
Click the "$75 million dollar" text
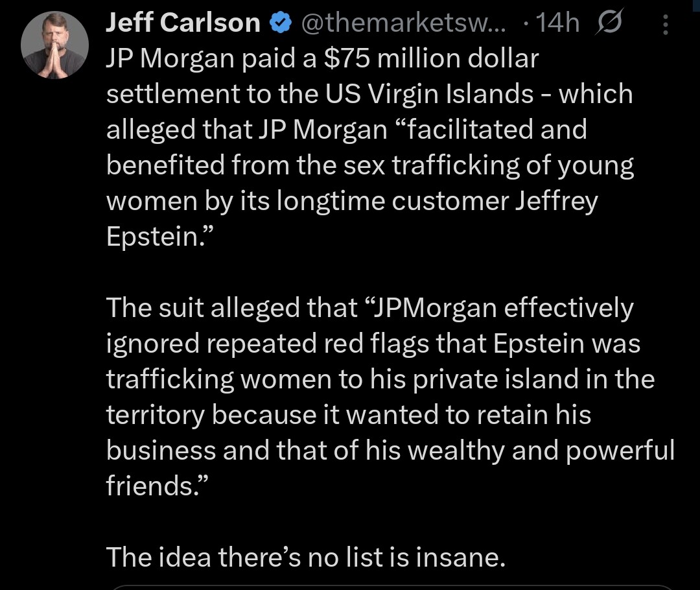[430, 59]
